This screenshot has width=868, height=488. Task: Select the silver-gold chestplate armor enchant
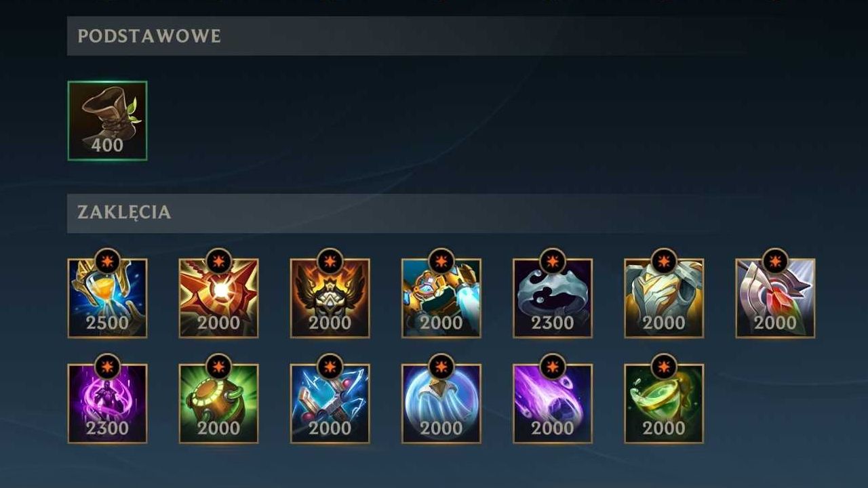pyautogui.click(x=663, y=298)
